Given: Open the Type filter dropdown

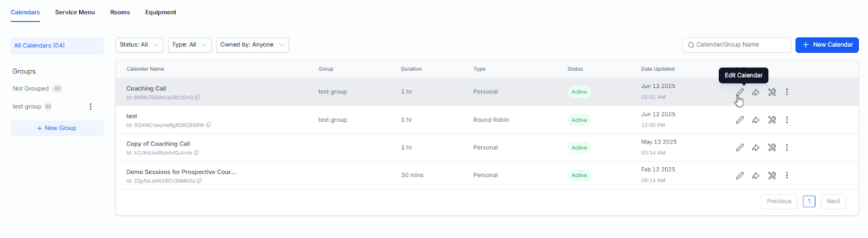Looking at the screenshot, I should pos(190,45).
